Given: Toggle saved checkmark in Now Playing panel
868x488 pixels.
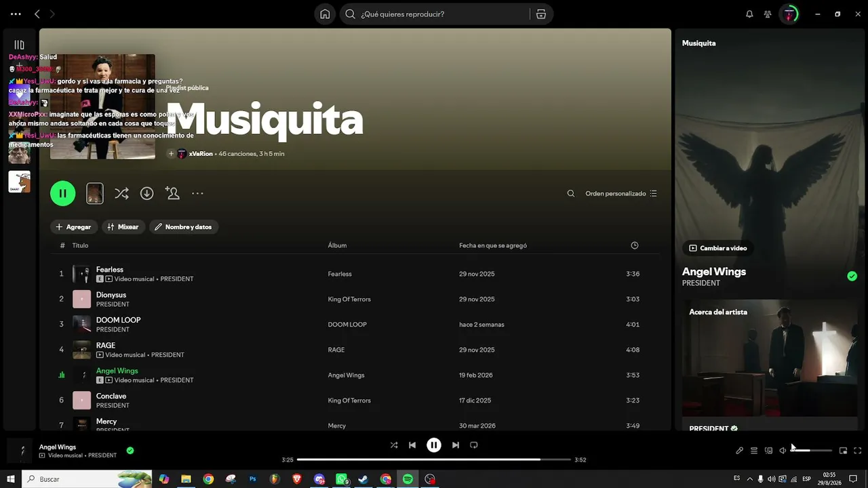Looking at the screenshot, I should click(852, 276).
